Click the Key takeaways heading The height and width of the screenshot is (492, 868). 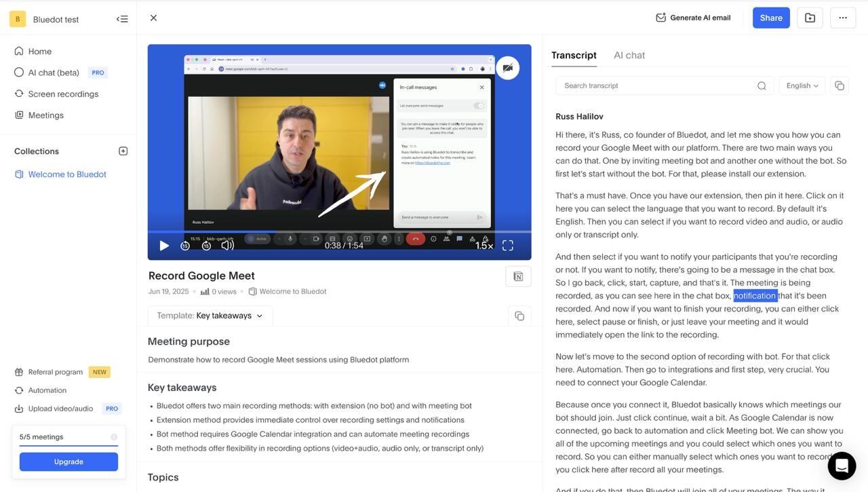tap(182, 387)
